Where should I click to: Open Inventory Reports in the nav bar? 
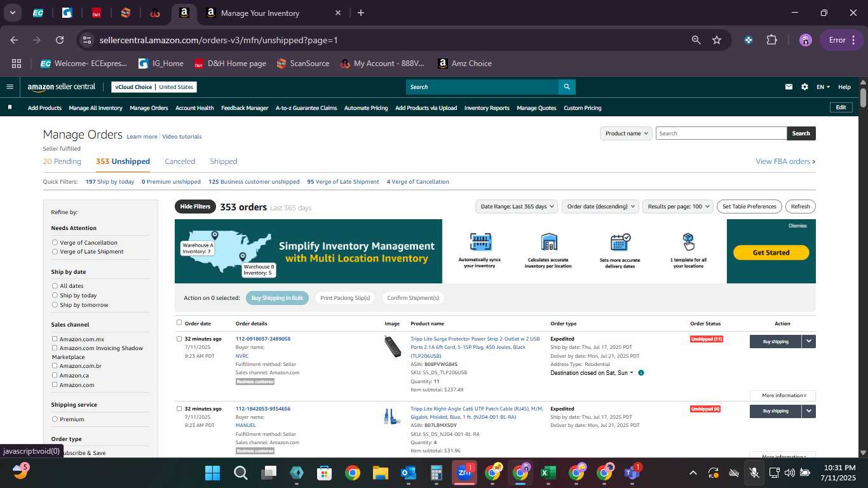coord(487,108)
